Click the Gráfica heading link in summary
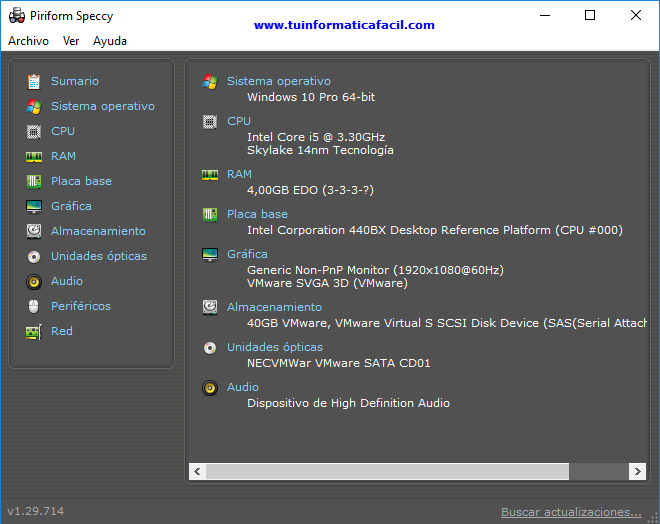The width and height of the screenshot is (660, 524). (247, 254)
